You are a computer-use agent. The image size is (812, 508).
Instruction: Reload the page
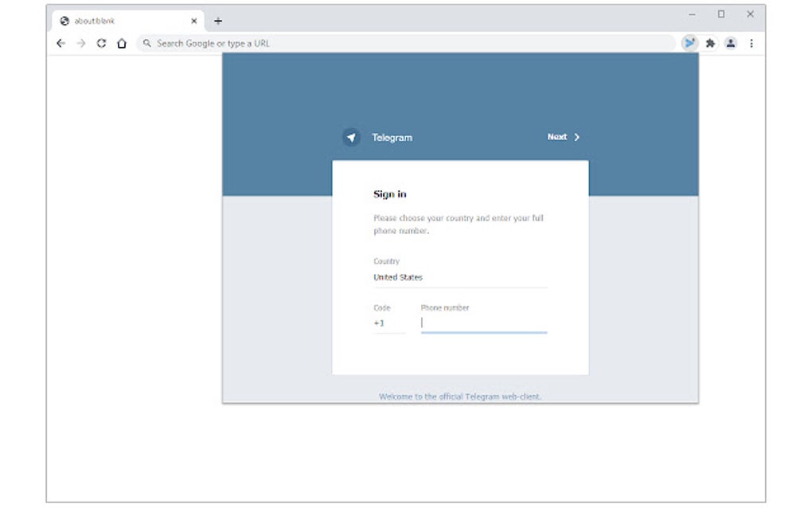pos(101,43)
